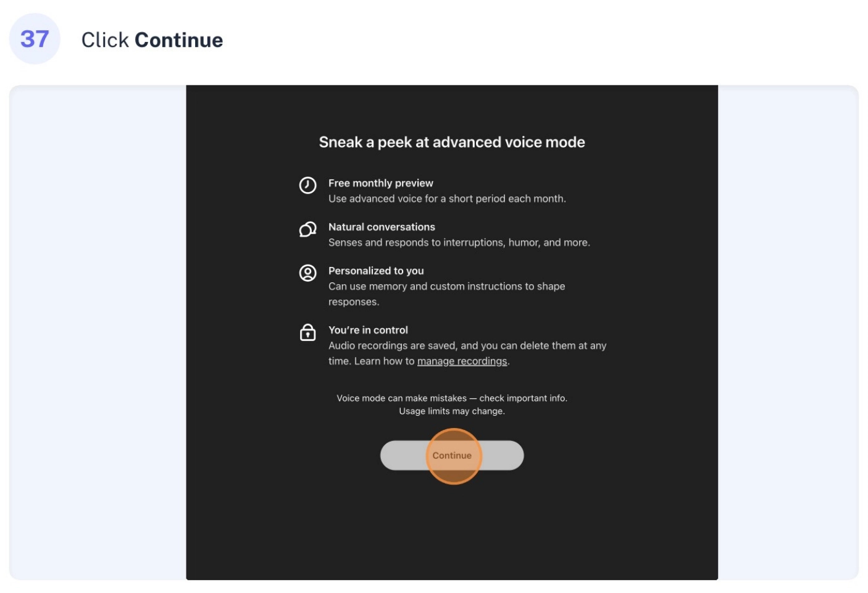Click the user profile icon for Personalized to you

tap(307, 273)
